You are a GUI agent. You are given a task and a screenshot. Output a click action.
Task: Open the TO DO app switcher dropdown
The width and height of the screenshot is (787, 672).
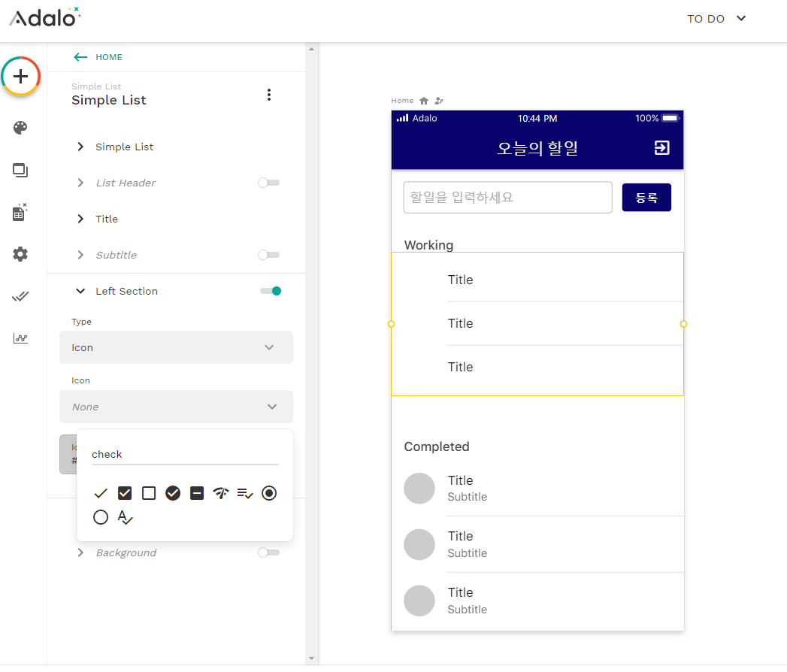click(x=717, y=19)
